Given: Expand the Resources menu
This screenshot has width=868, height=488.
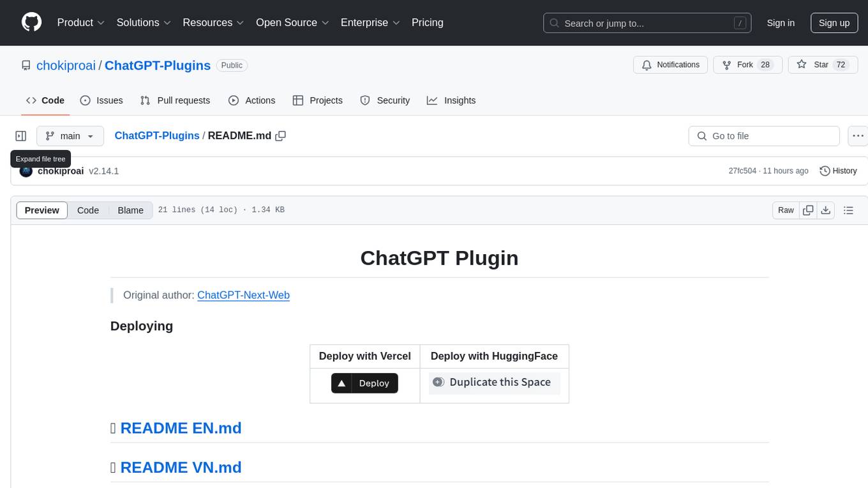Looking at the screenshot, I should [x=213, y=22].
